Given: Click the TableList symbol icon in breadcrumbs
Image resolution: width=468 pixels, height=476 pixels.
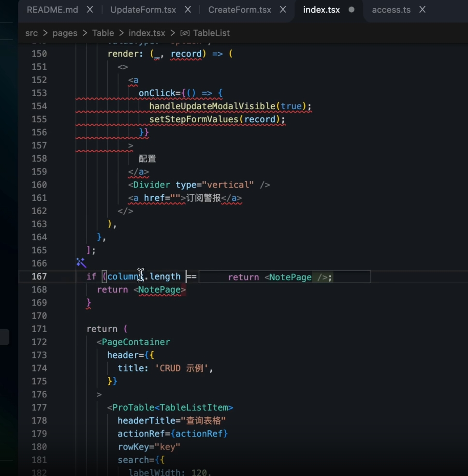Looking at the screenshot, I should tap(185, 33).
